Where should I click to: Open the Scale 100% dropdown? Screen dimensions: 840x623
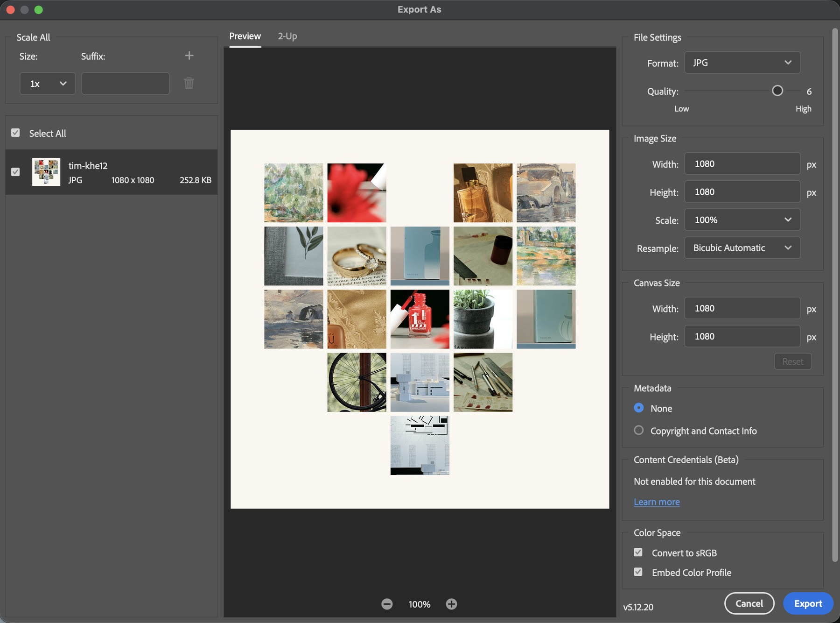[x=742, y=220]
